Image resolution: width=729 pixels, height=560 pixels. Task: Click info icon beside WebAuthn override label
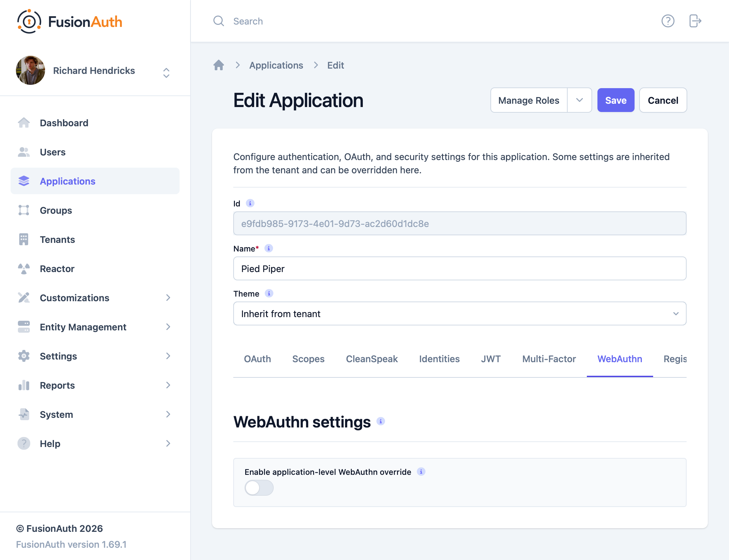[421, 472]
